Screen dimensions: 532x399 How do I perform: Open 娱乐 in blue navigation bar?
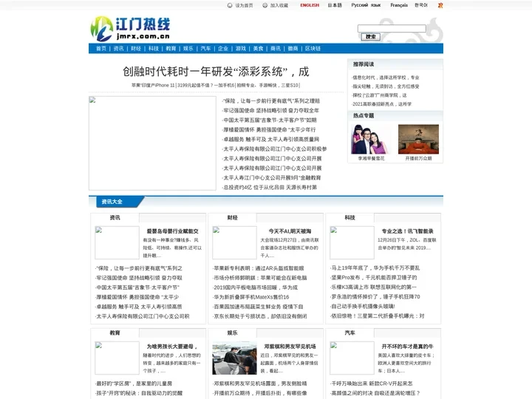pyautogui.click(x=188, y=49)
